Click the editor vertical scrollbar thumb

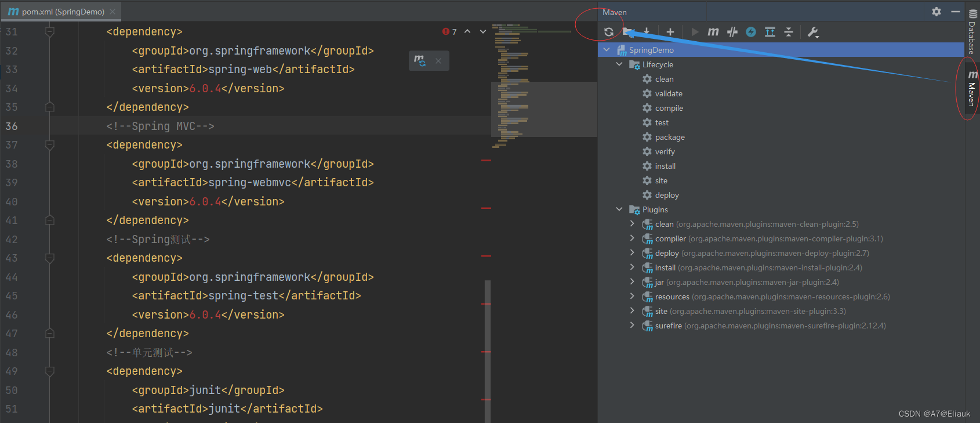click(x=488, y=351)
